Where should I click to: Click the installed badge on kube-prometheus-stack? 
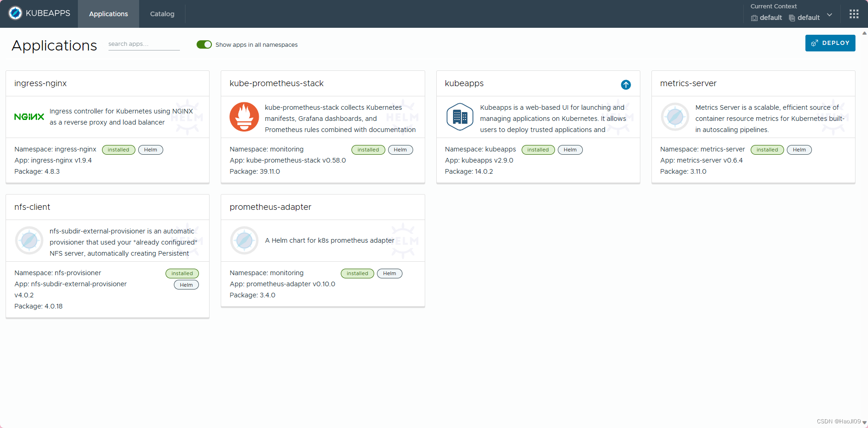point(368,150)
